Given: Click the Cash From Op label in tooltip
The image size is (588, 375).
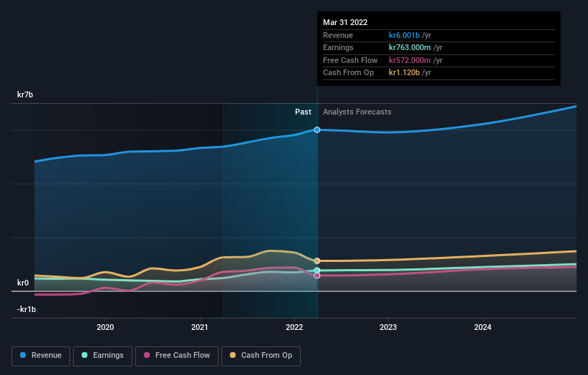Looking at the screenshot, I should click(x=348, y=73).
